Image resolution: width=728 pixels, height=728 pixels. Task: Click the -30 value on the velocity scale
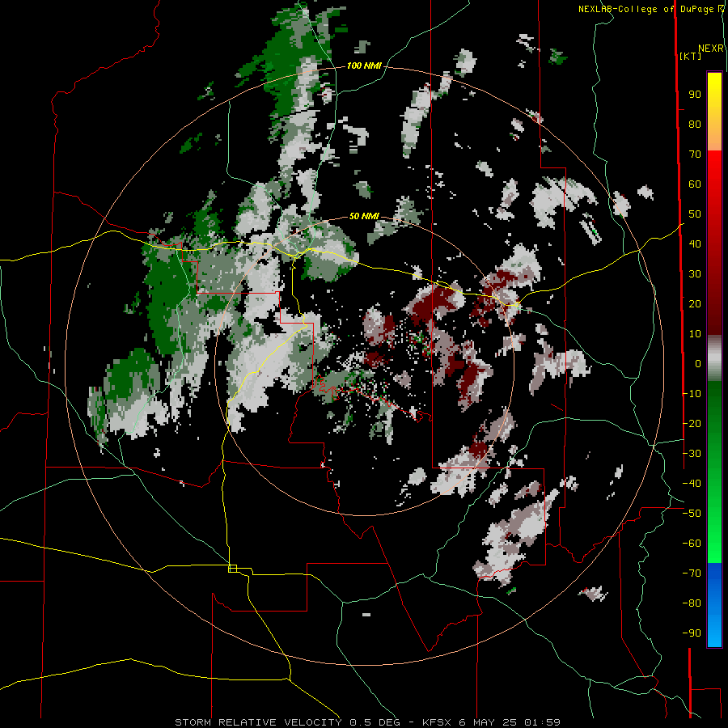pos(692,454)
